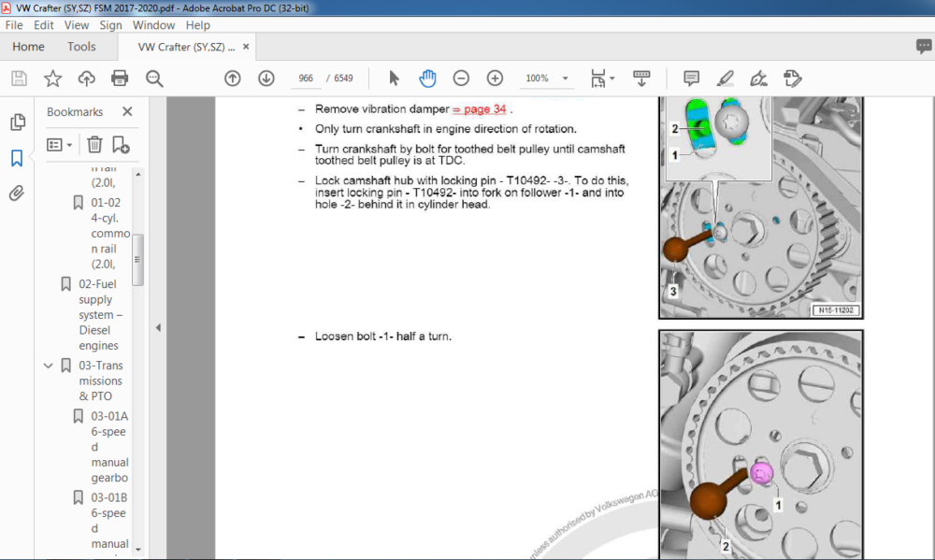Viewport: 935px width, 560px height.
Task: Follow the page 34 link
Action: (480, 109)
